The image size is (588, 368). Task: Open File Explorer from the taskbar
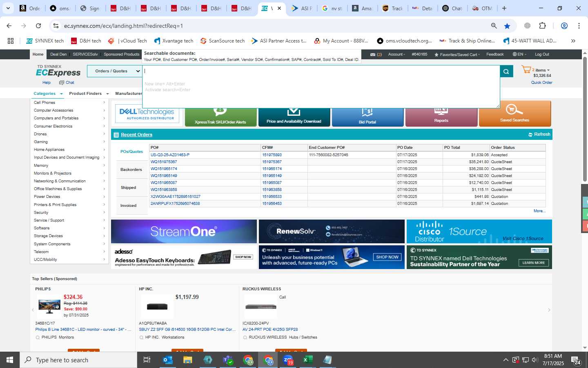(x=187, y=360)
